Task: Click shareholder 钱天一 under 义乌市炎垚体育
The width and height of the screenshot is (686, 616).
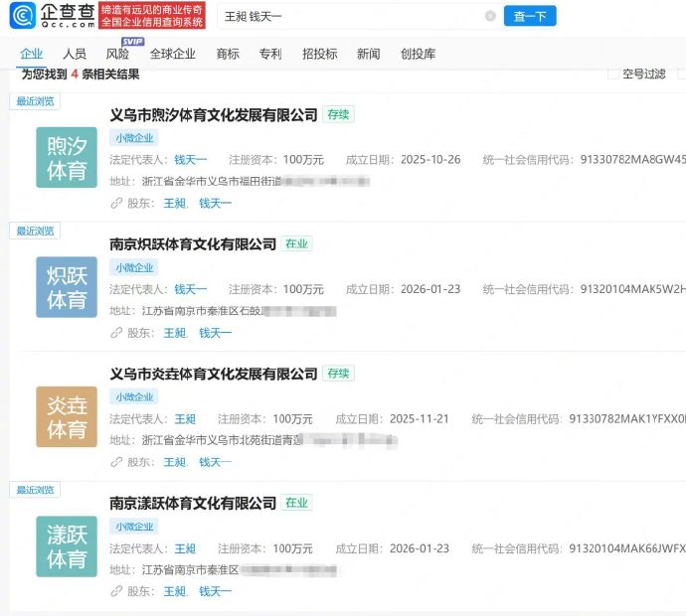Action: coord(215,462)
